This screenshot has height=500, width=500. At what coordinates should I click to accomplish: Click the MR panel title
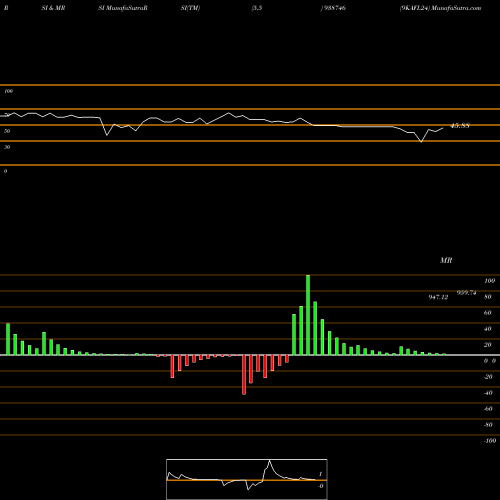446,260
